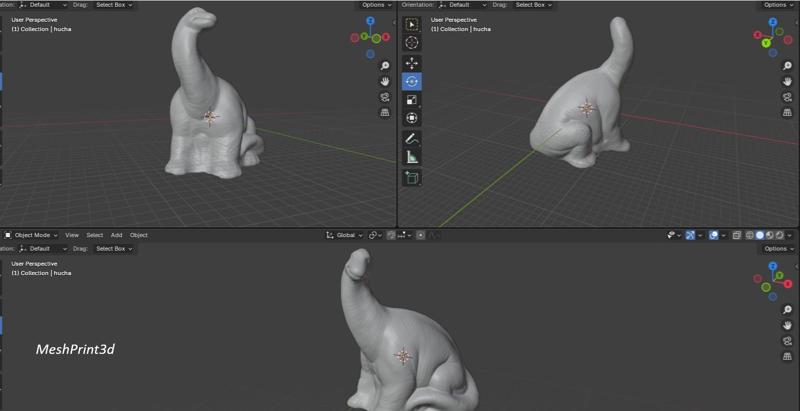Open object visibility and selectability dropdown
This screenshot has width=800, height=411.
coord(673,235)
